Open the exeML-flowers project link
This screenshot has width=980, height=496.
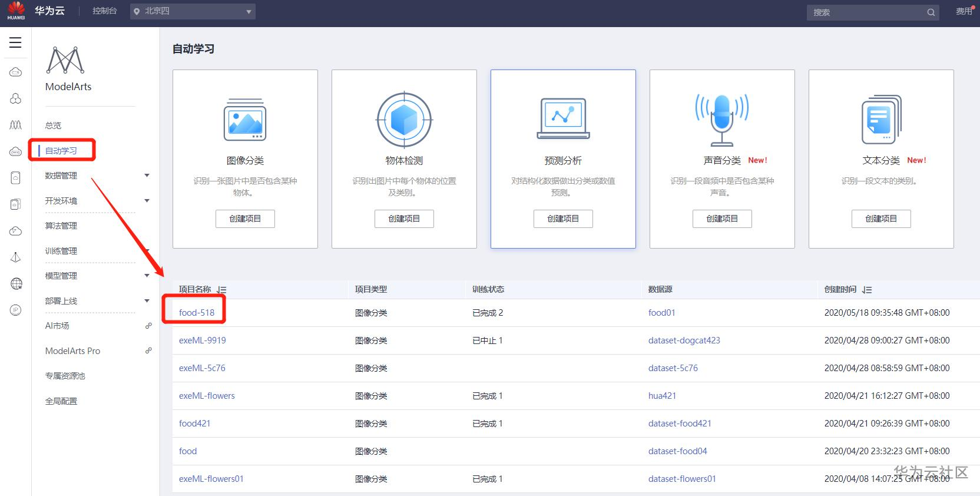pos(207,396)
